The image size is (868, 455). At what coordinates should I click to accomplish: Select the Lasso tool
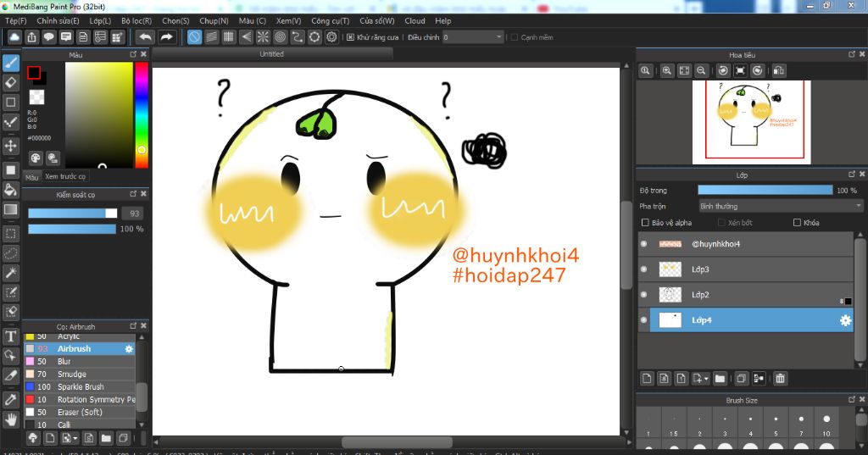tap(10, 253)
